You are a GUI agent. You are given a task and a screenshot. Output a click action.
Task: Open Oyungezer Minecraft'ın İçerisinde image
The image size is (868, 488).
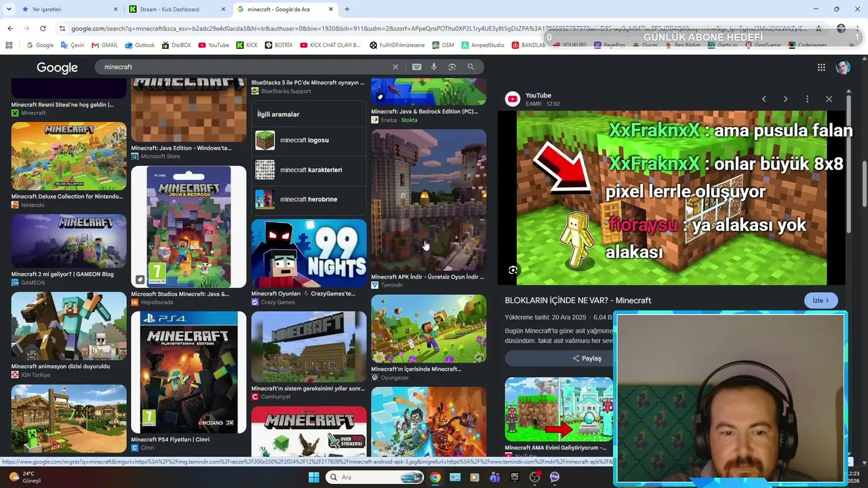pos(429,329)
